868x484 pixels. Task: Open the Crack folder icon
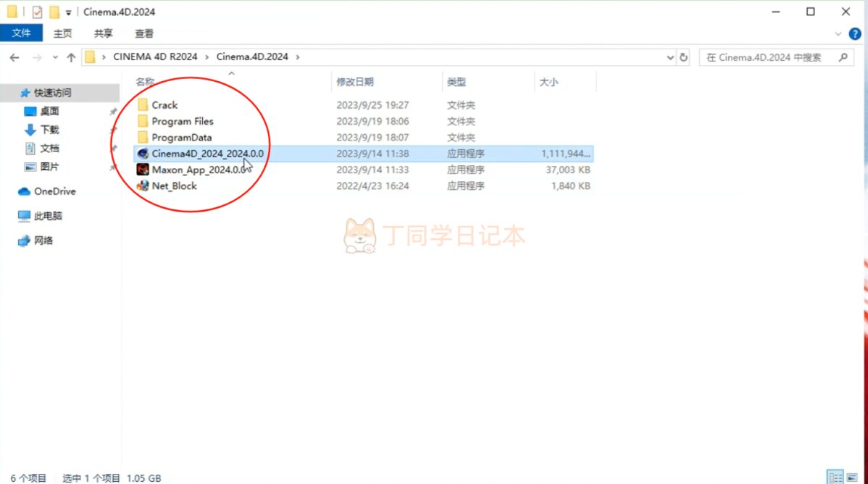click(x=143, y=104)
